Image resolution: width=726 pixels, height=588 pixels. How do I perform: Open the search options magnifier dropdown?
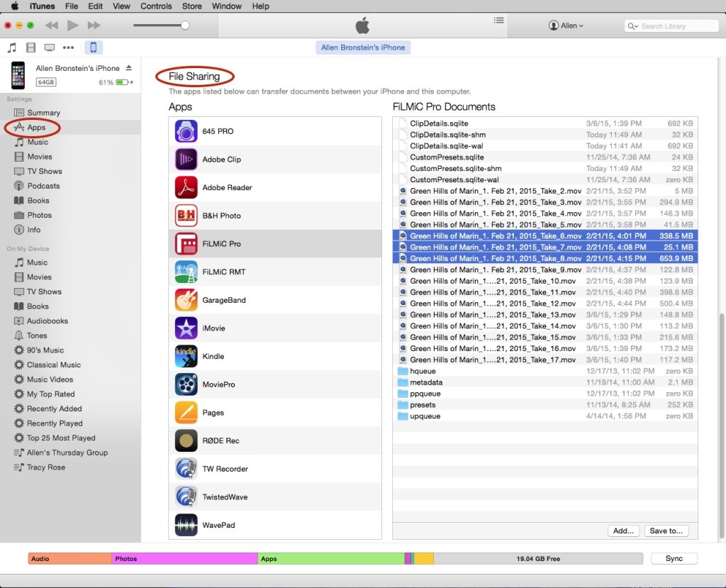[x=632, y=26]
